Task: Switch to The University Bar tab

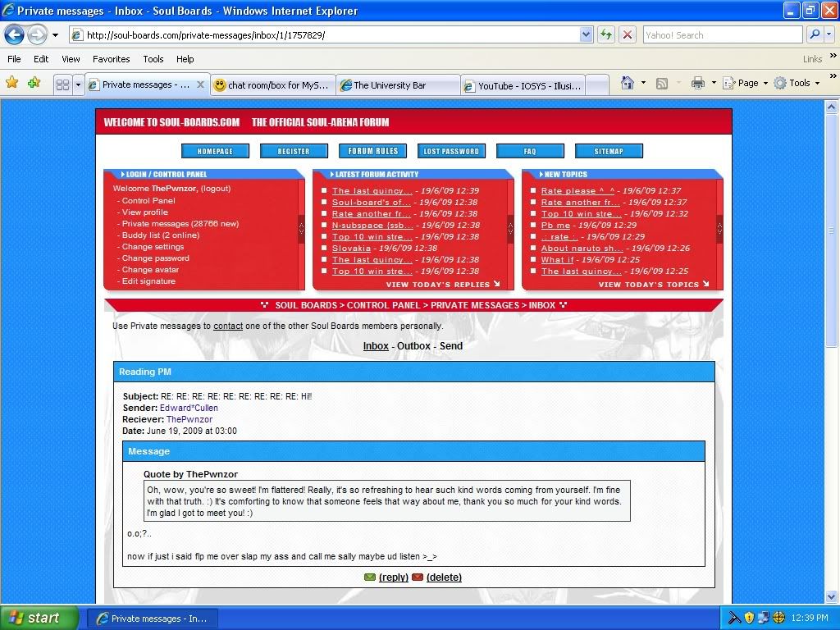Action: pos(397,85)
